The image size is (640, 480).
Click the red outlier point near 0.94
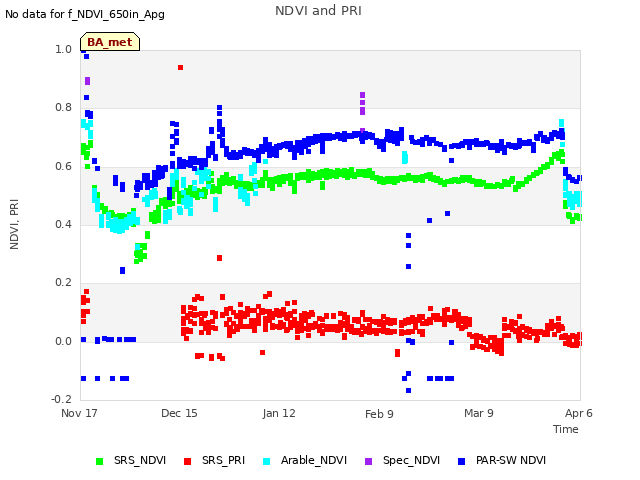(180, 67)
